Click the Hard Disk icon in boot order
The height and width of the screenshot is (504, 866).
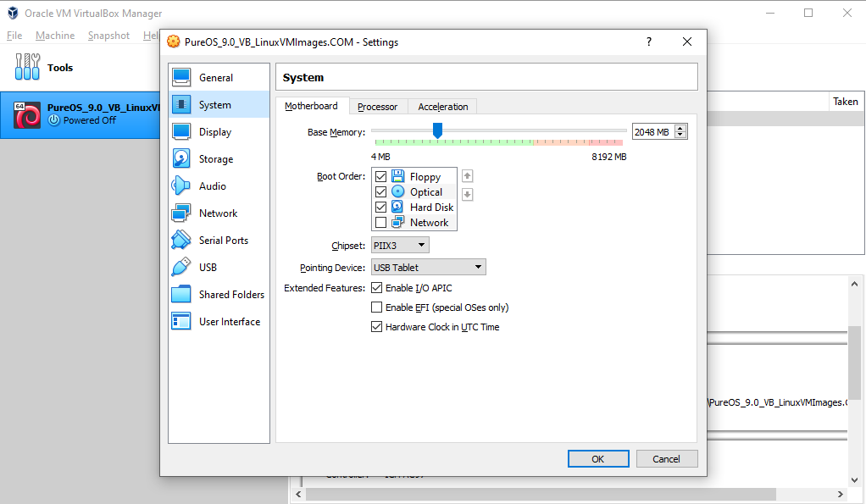[x=397, y=207]
